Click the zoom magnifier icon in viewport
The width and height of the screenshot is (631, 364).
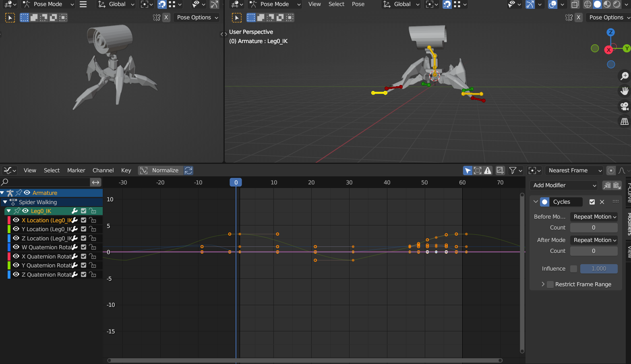pyautogui.click(x=624, y=76)
